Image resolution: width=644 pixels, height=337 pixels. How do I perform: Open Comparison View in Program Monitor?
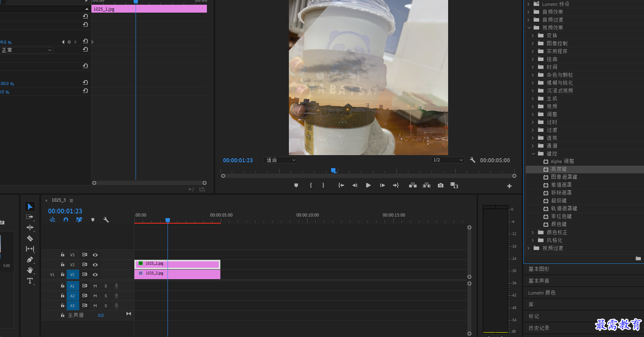[454, 185]
